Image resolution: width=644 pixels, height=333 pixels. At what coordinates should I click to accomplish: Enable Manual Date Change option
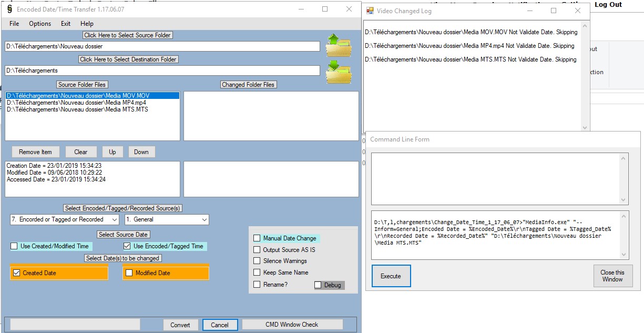257,238
